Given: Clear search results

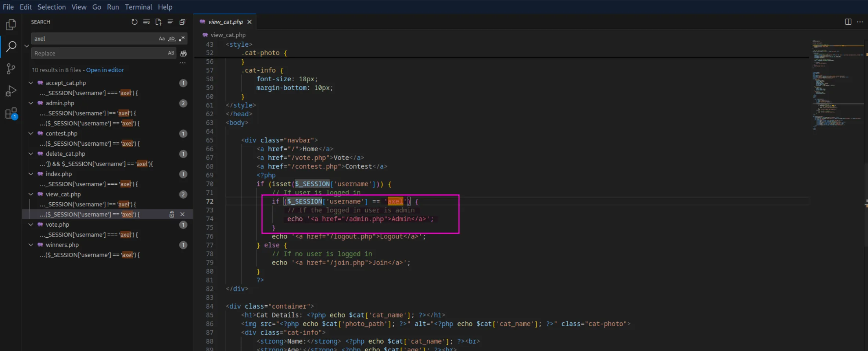Looking at the screenshot, I should tap(146, 22).
